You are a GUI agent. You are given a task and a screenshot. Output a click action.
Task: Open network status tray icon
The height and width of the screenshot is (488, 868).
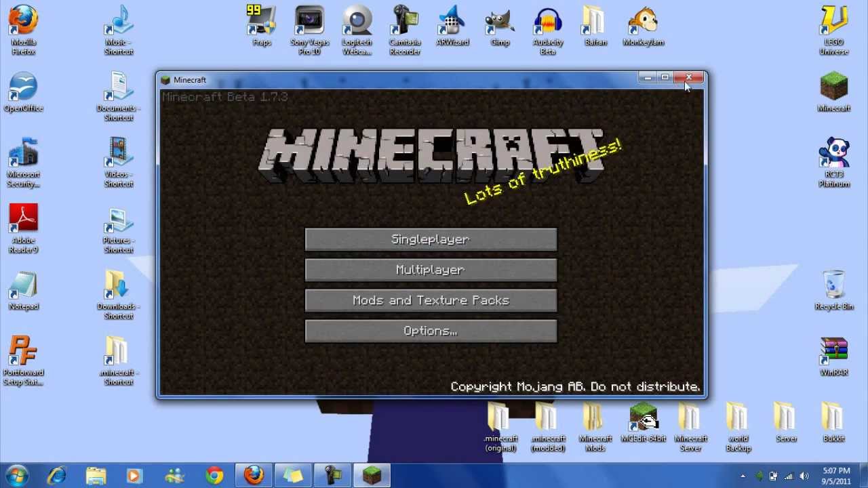[789, 476]
